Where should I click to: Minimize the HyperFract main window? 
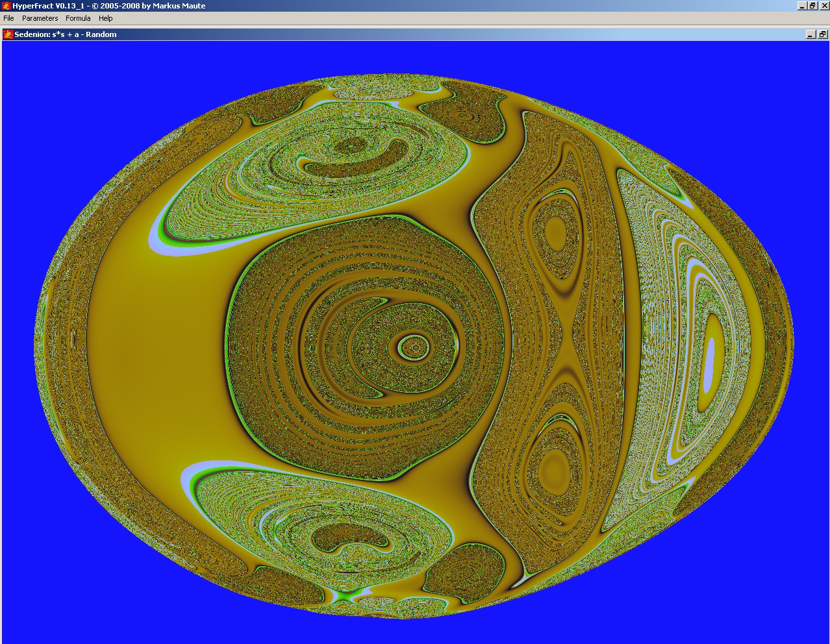[x=802, y=6]
